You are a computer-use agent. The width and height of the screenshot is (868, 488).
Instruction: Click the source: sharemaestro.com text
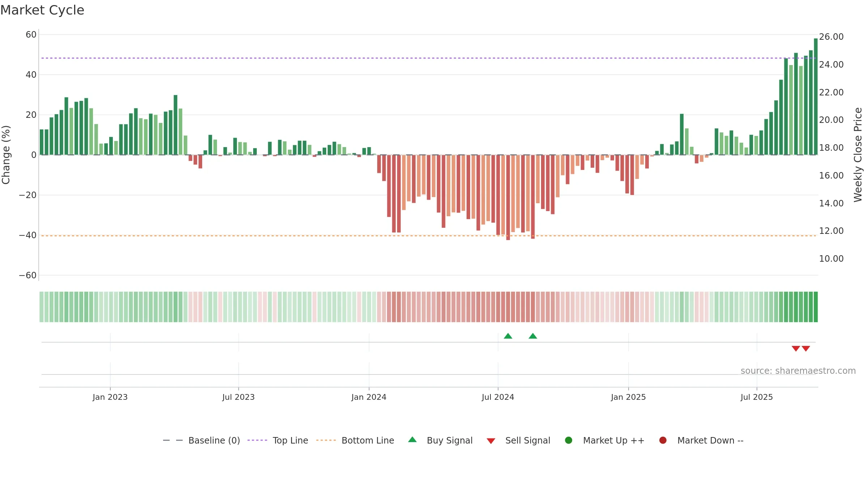[x=798, y=371]
